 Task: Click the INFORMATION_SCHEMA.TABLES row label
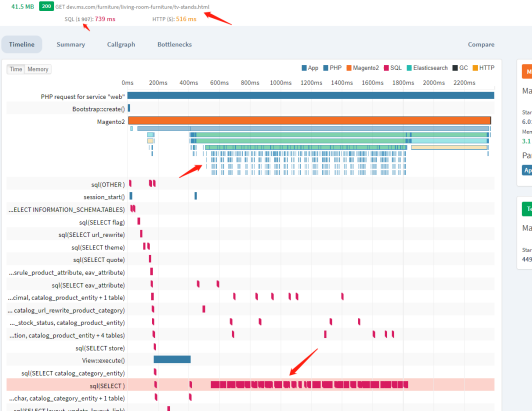tap(67, 210)
